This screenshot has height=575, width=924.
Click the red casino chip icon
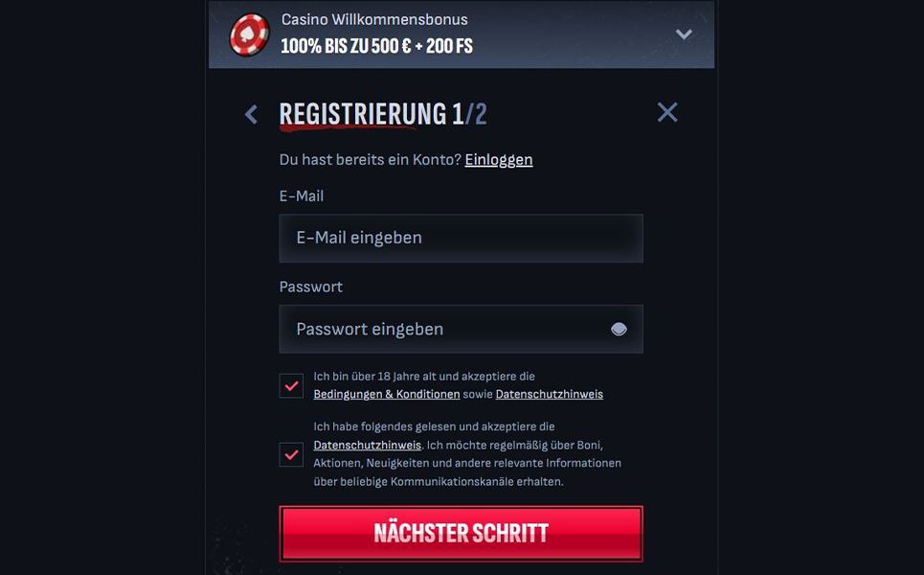point(250,34)
